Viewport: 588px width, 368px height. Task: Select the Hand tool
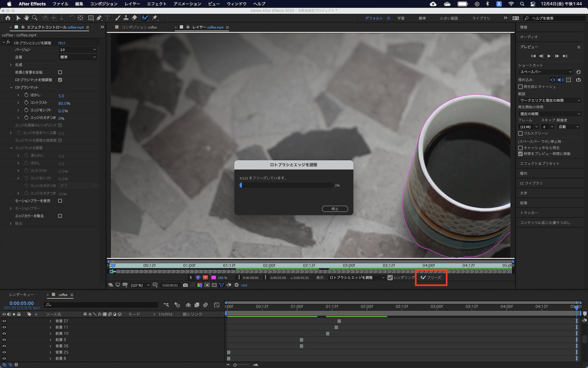(x=26, y=18)
